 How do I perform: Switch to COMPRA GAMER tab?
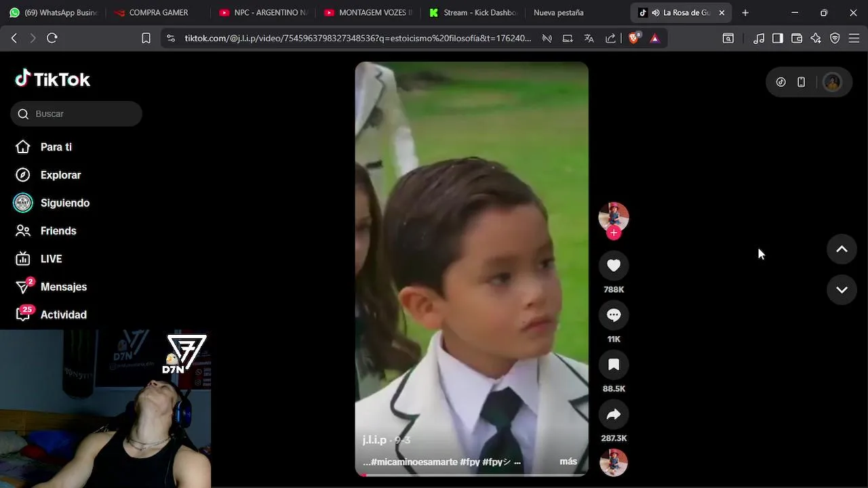click(x=159, y=12)
